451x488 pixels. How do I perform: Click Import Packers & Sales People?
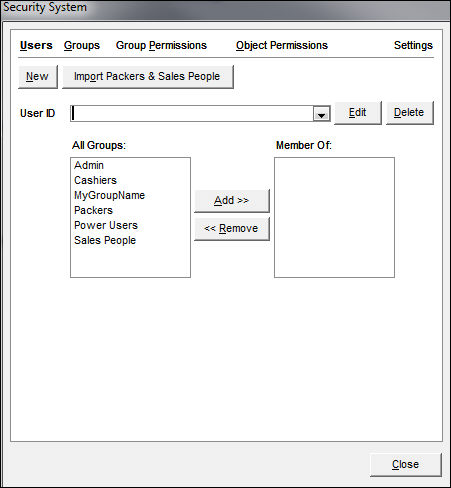148,76
